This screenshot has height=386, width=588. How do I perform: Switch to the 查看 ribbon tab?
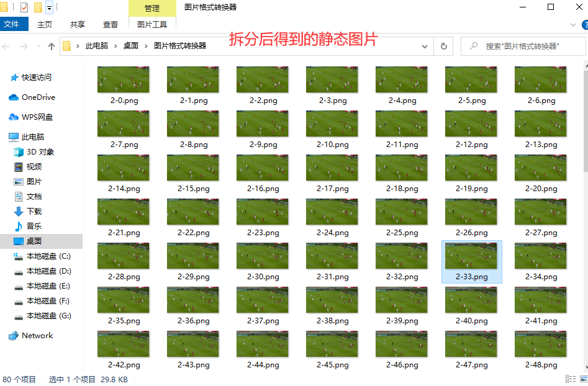coord(110,24)
